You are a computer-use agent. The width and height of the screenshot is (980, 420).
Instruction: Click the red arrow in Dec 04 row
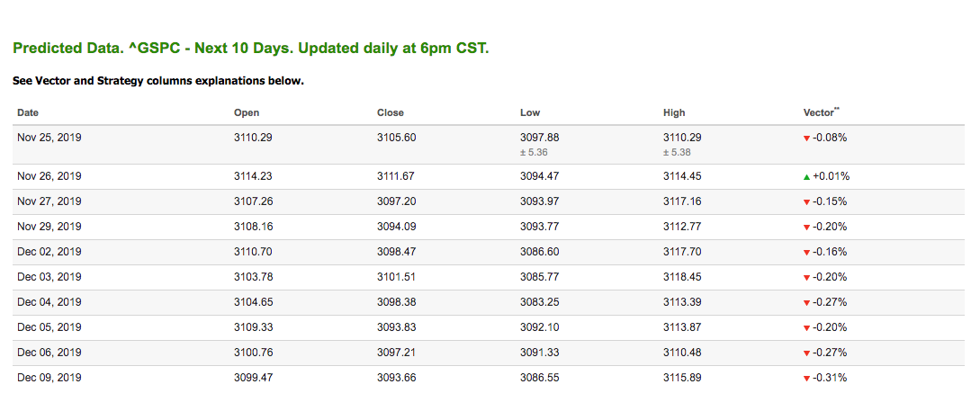806,303
